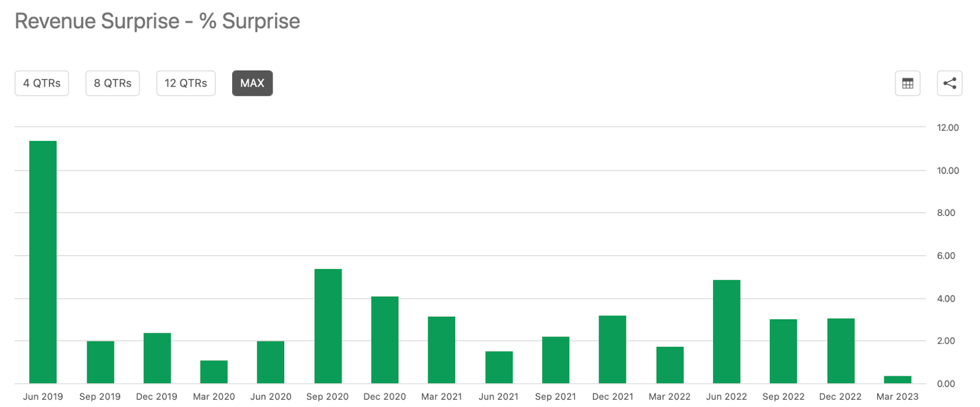The height and width of the screenshot is (407, 980).
Task: Open the data table view icon
Action: (908, 83)
